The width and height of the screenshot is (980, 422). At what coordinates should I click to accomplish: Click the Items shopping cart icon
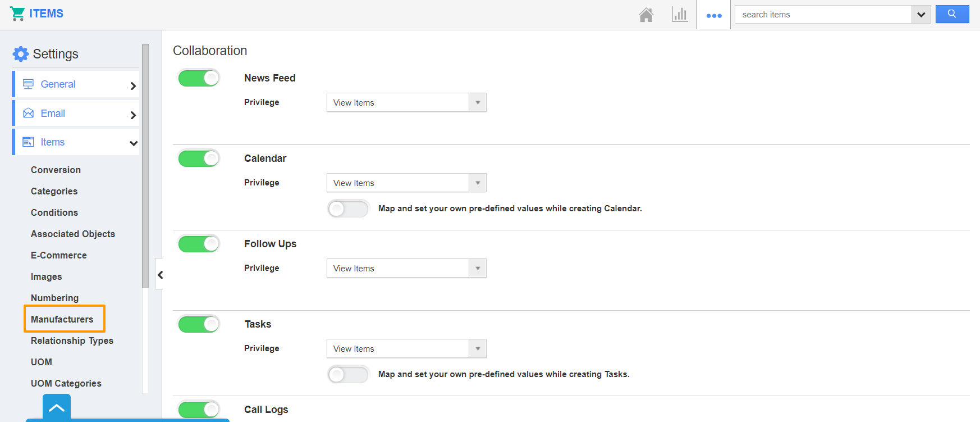tap(17, 13)
